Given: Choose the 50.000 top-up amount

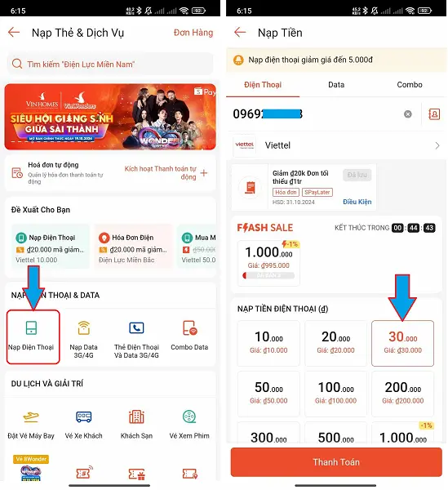Looking at the screenshot, I should tap(268, 394).
